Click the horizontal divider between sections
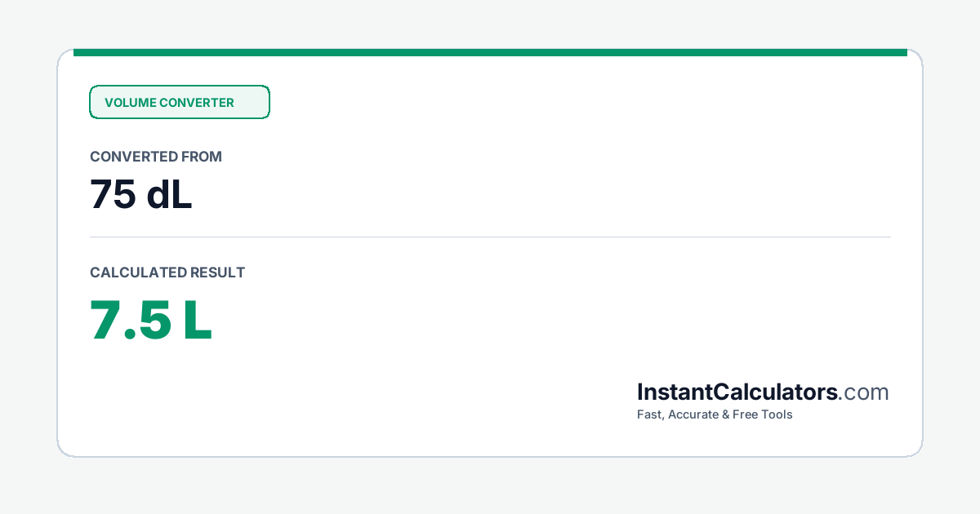 (x=490, y=237)
